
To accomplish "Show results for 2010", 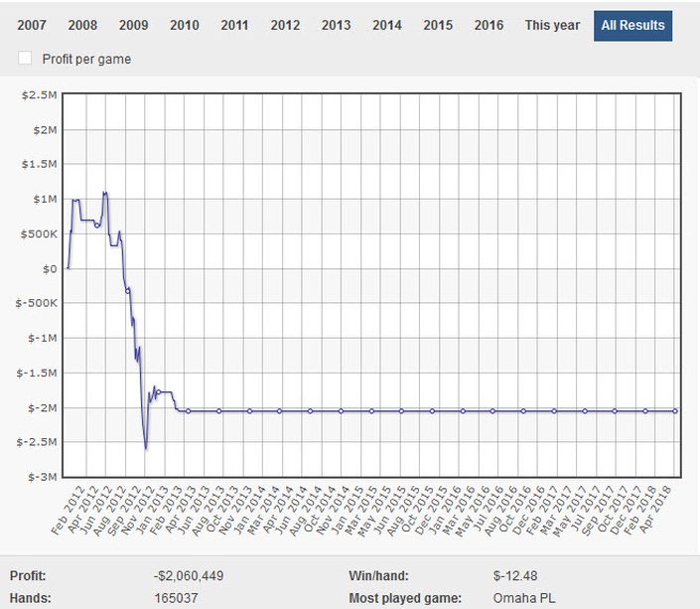I will pyautogui.click(x=184, y=25).
